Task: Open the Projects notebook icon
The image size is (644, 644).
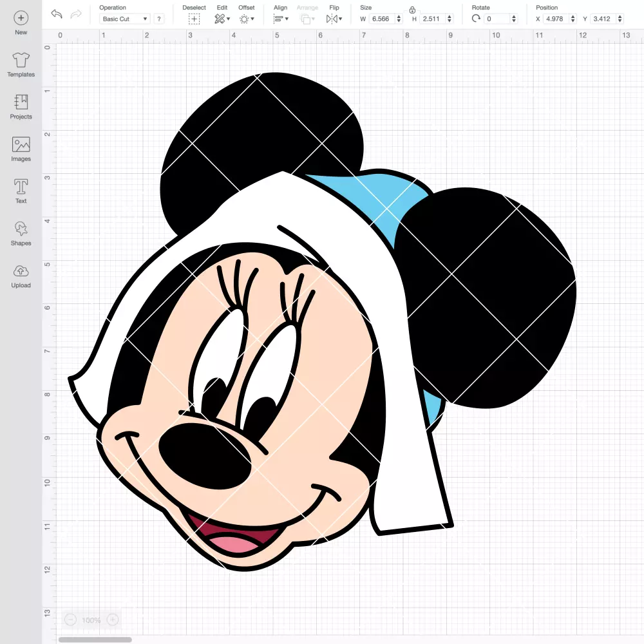Action: pos(21,102)
